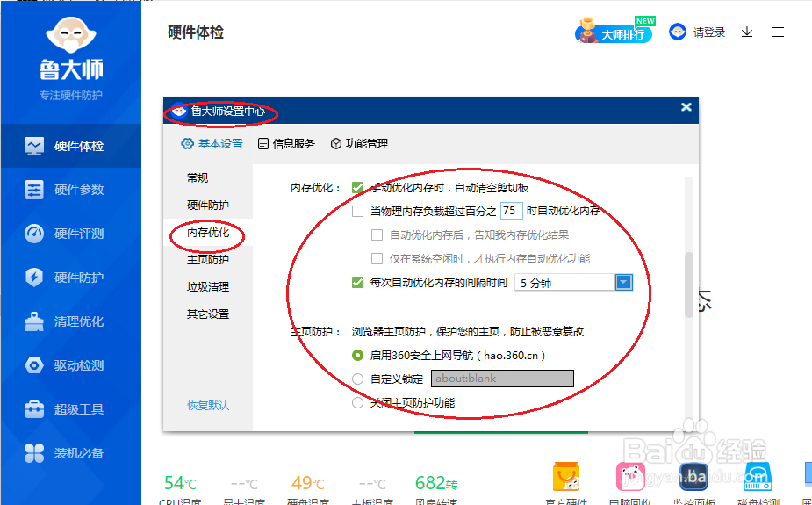Open 硬件参数 sidebar icon
Image resolution: width=812 pixels, height=505 pixels.
coord(34,190)
